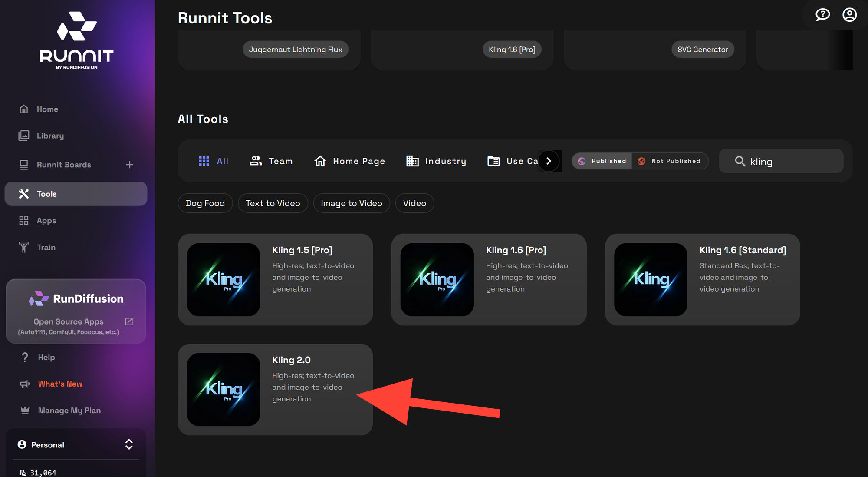Click the Industry building icon
The image size is (868, 477).
pyautogui.click(x=412, y=161)
